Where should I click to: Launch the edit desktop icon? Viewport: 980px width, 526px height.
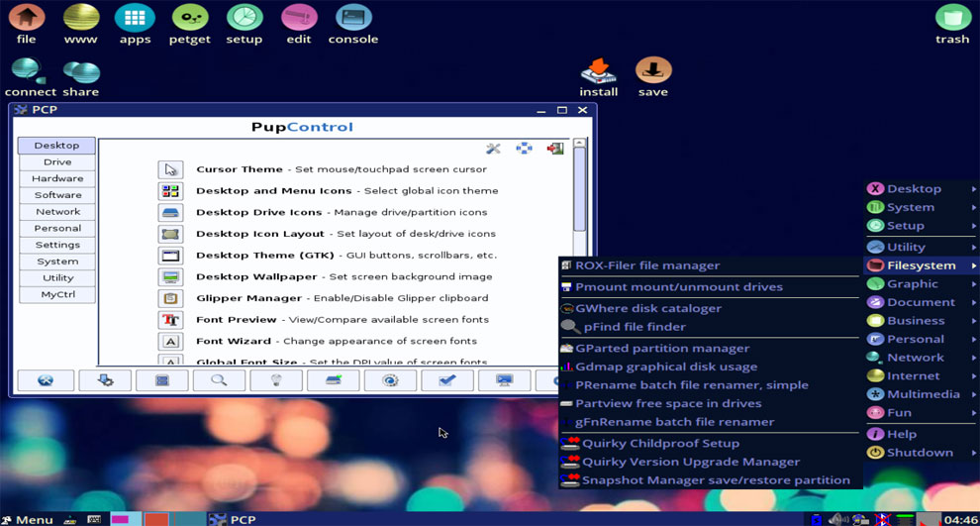click(299, 23)
